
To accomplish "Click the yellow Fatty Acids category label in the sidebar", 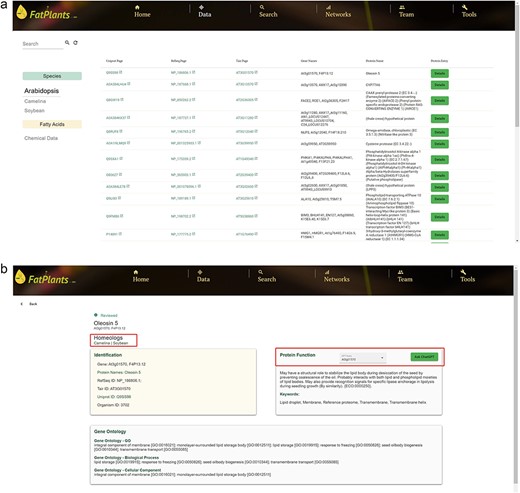I will click(x=52, y=124).
